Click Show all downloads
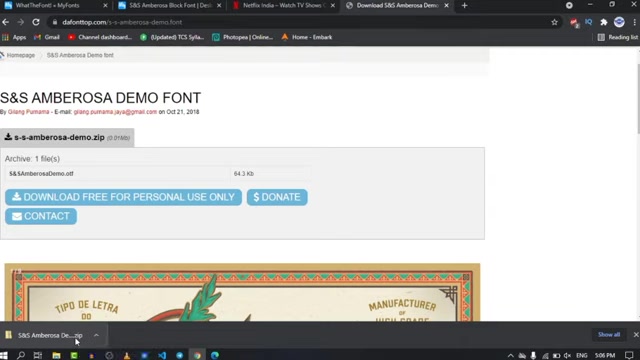 [609, 335]
